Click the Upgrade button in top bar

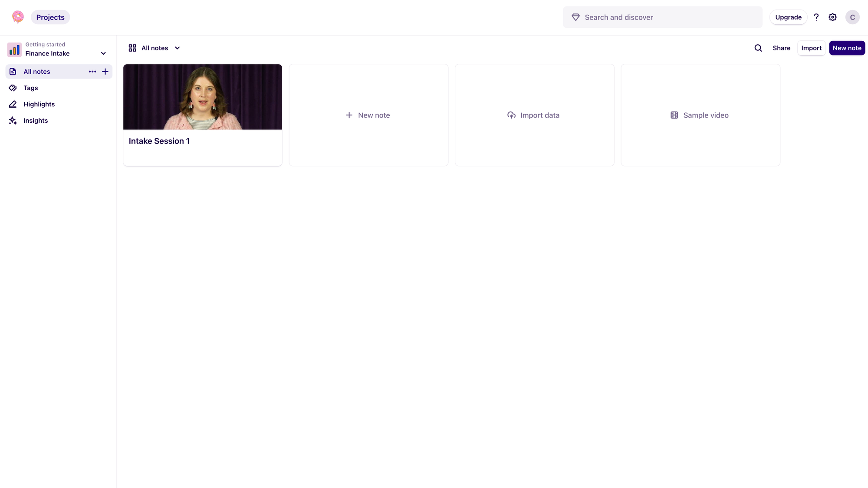point(788,16)
